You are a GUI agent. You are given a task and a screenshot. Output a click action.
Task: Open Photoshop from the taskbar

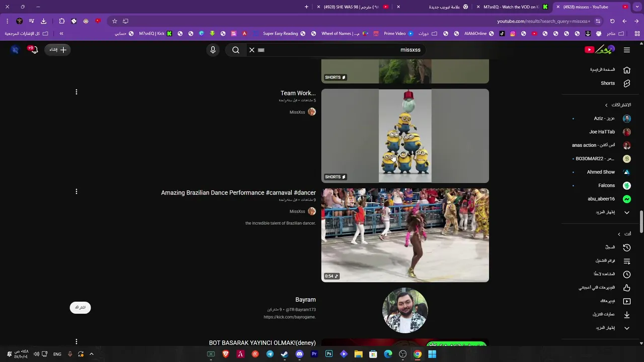pos(329,354)
